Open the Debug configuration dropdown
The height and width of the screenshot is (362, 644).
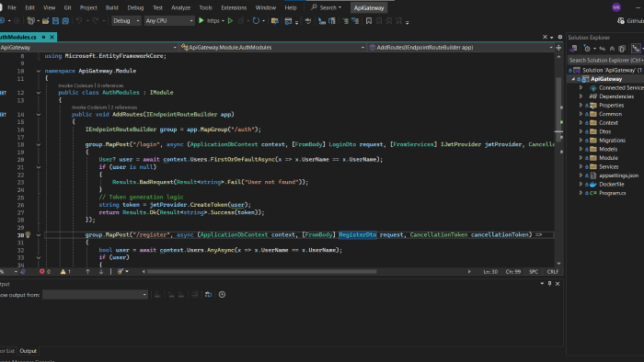pyautogui.click(x=126, y=20)
